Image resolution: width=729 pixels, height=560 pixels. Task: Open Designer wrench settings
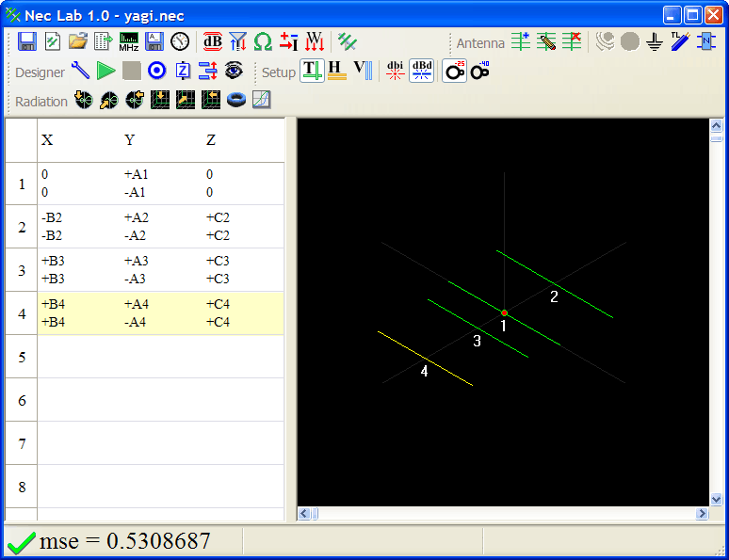pyautogui.click(x=80, y=72)
